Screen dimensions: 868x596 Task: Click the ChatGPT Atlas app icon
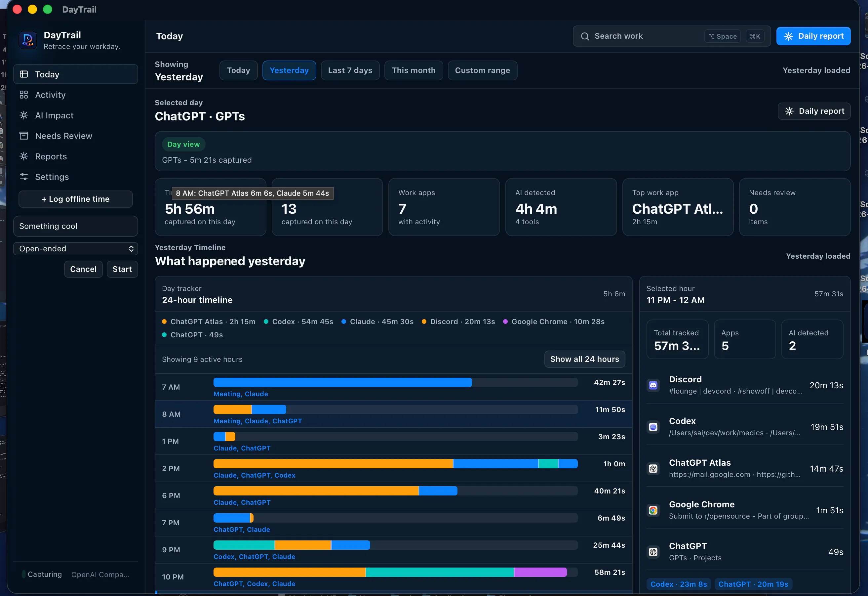click(x=653, y=469)
